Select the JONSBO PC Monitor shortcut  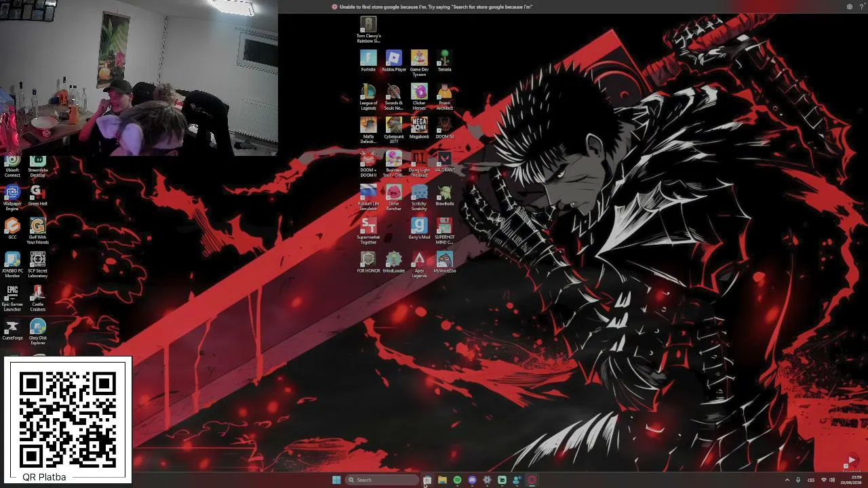[12, 265]
